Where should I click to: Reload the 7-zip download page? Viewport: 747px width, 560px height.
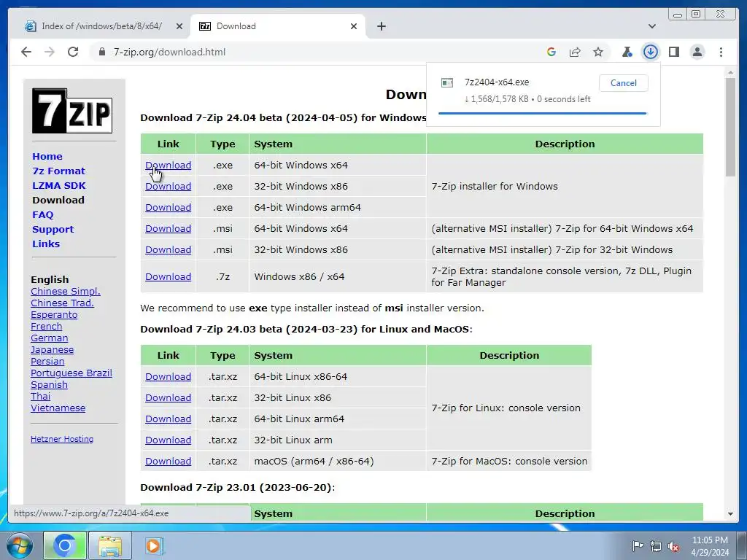(x=73, y=52)
